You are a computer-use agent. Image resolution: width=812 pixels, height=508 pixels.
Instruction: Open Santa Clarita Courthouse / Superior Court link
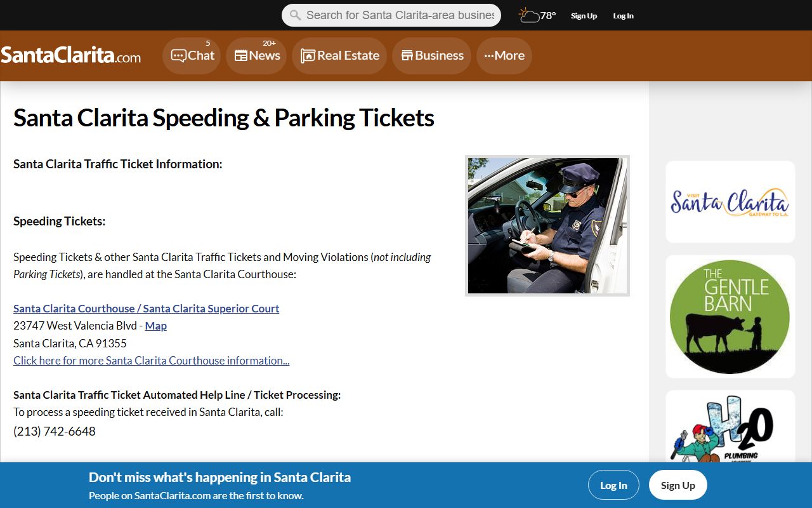tap(146, 309)
